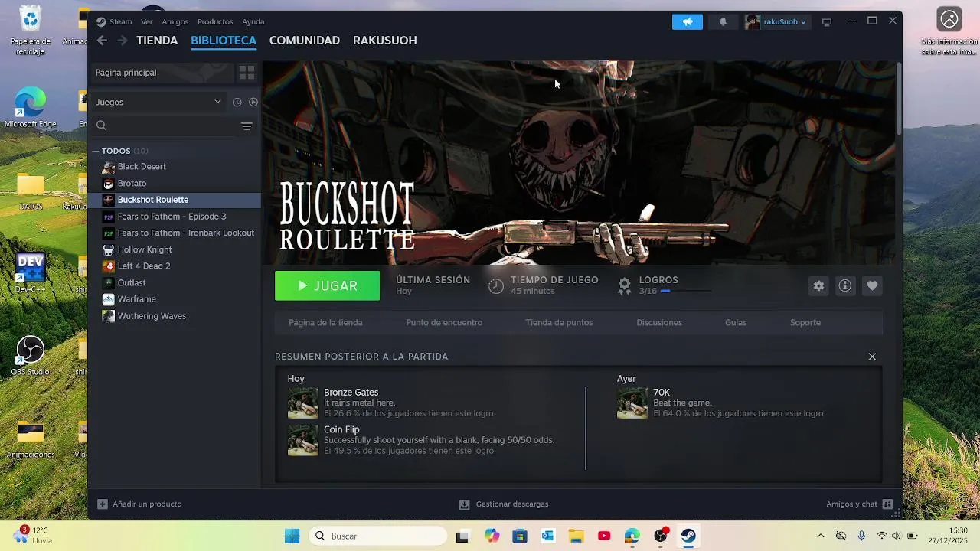Select Fears to Fathom - Episode 3

[175, 217]
